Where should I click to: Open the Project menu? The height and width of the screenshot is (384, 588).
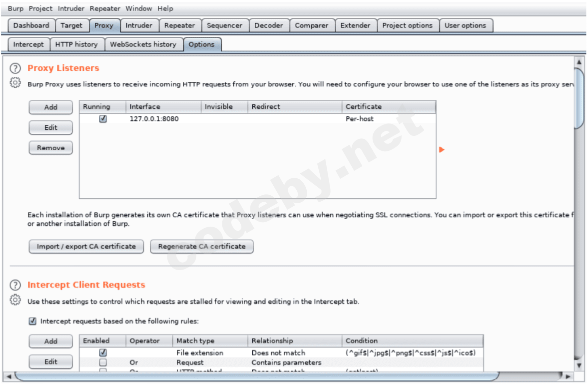[x=40, y=8]
